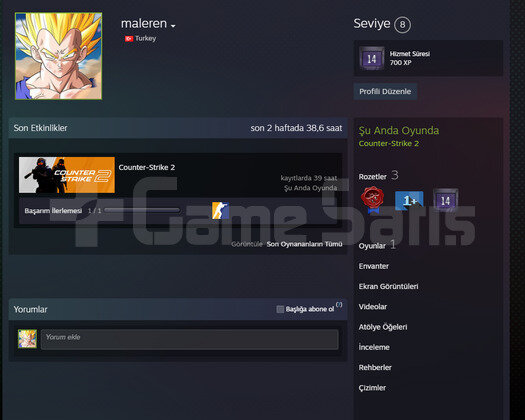Open Counter-Strike 2 game title link

[x=147, y=167]
